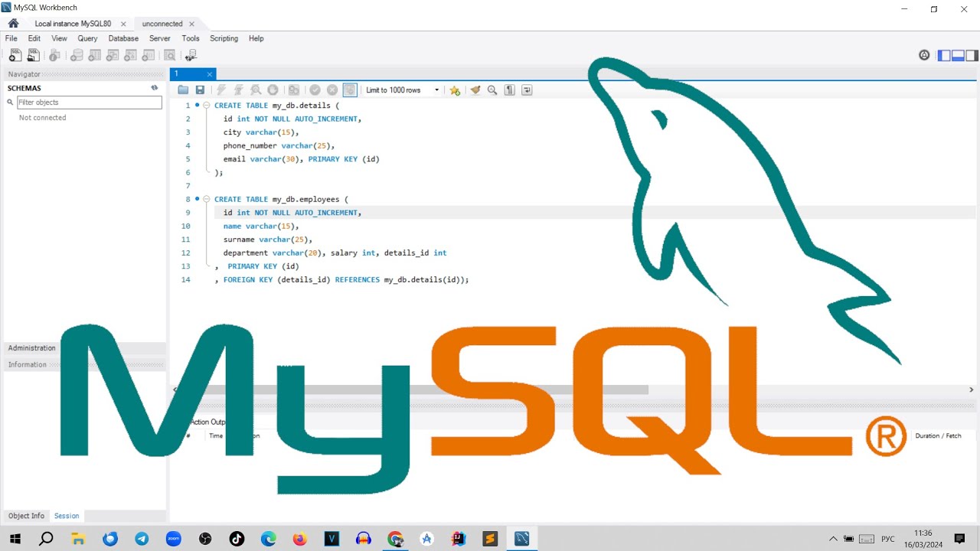Toggle the bottom output panel visibility
Viewport: 980px width, 551px height.
coord(959,55)
